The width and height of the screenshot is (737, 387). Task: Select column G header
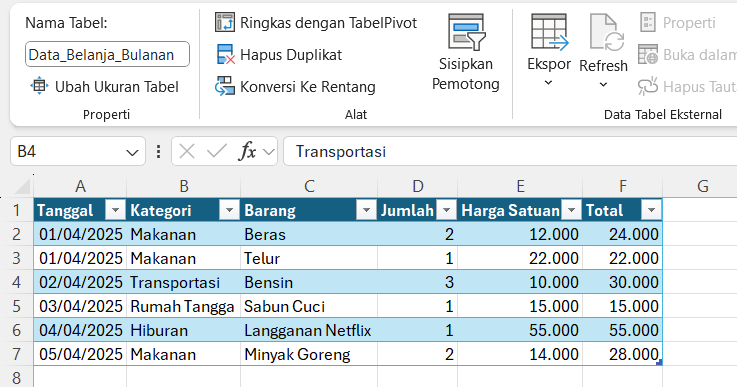coord(702,186)
